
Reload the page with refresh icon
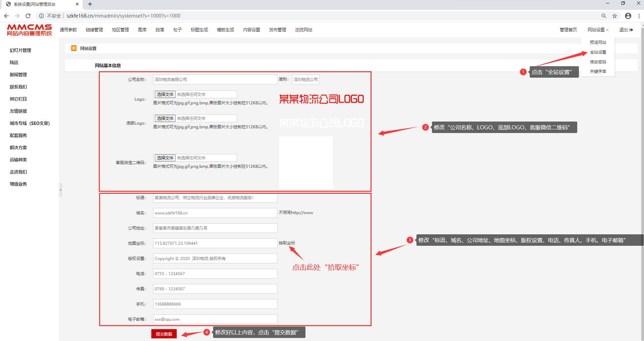tap(28, 16)
